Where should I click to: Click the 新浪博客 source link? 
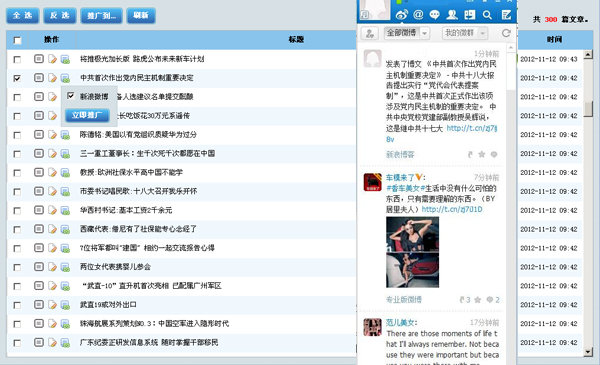(x=400, y=155)
